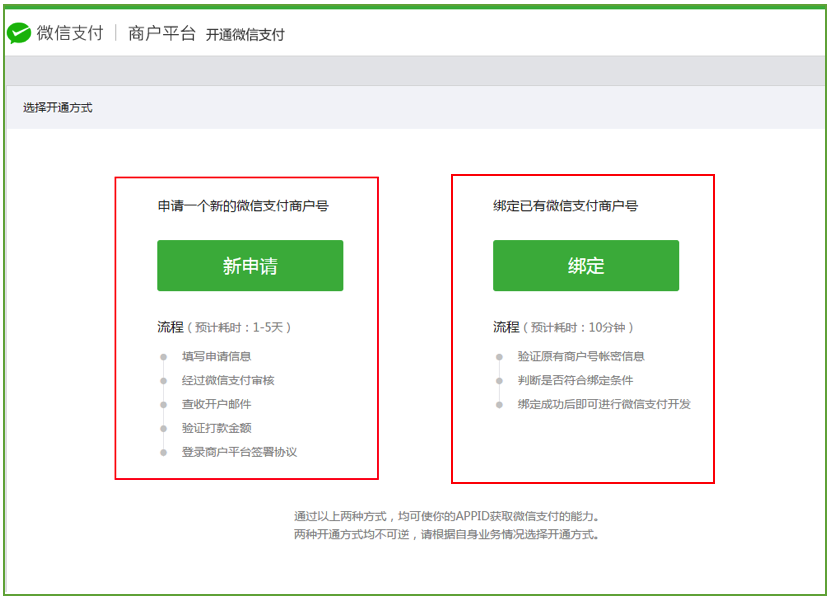The image size is (830, 596).
Task: Select the 开通微信支付 tab
Action: coord(248,34)
